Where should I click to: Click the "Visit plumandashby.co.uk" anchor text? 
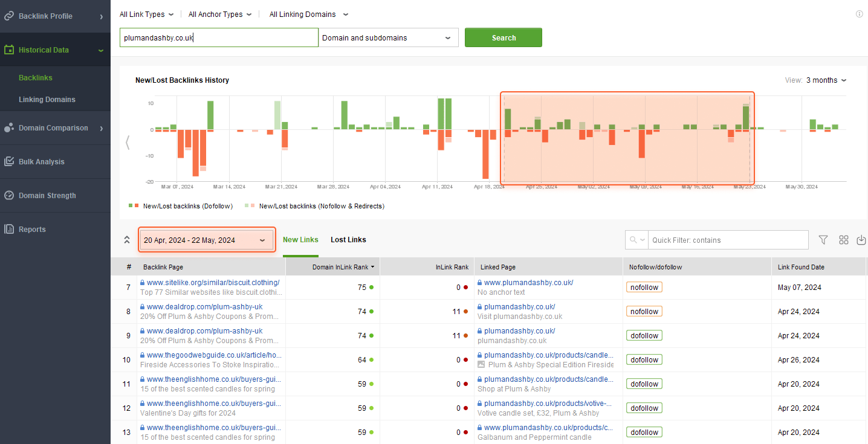coord(520,317)
